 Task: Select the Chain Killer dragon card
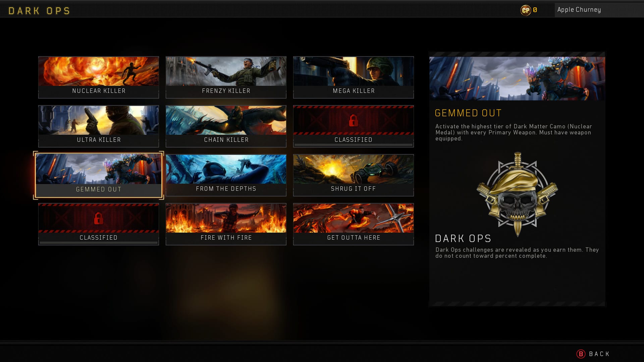click(226, 126)
